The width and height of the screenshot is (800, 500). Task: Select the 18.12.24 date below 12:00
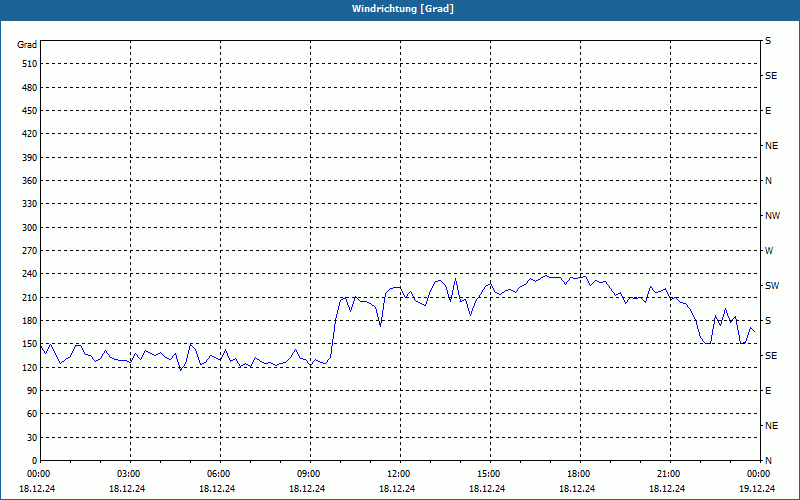[397, 489]
